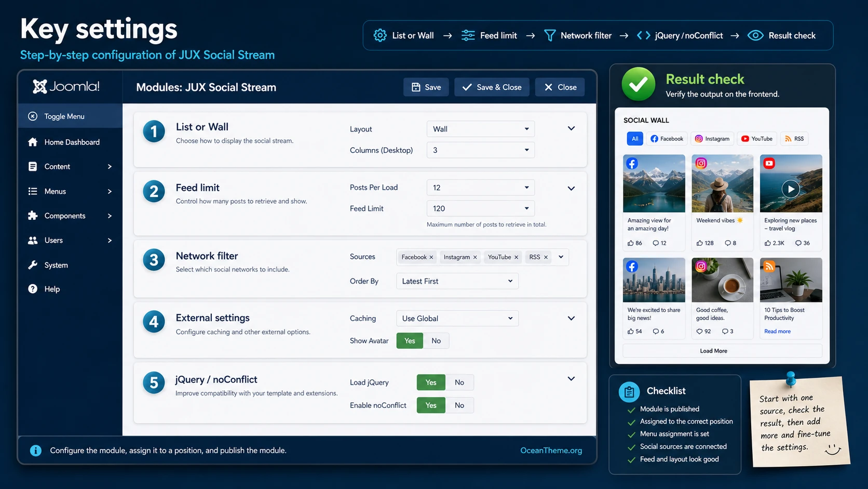Screen dimensions: 868x489
Task: Set Load jQuery to Yes
Action: [x=431, y=382]
